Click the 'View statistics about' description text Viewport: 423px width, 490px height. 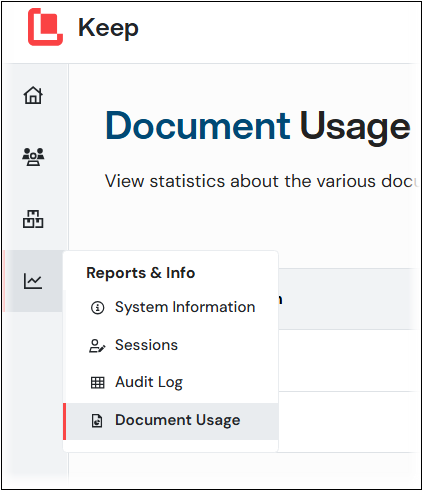[x=261, y=181]
